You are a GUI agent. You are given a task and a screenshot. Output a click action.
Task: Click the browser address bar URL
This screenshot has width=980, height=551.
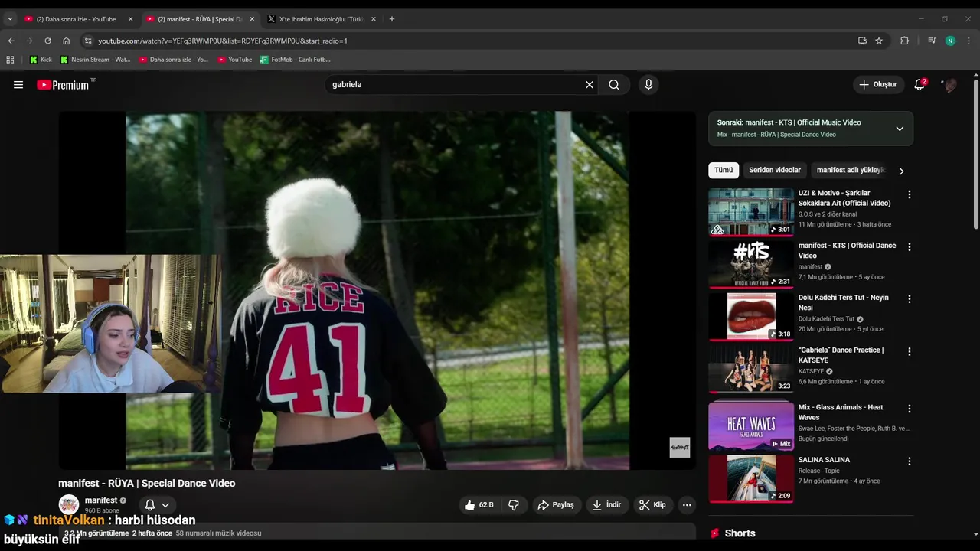tap(223, 41)
